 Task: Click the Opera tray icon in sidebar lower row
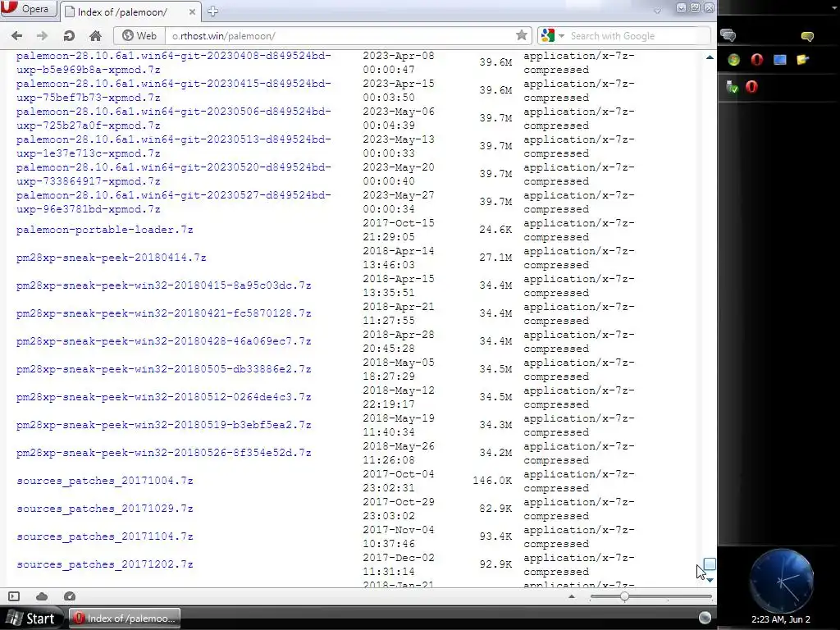751,86
